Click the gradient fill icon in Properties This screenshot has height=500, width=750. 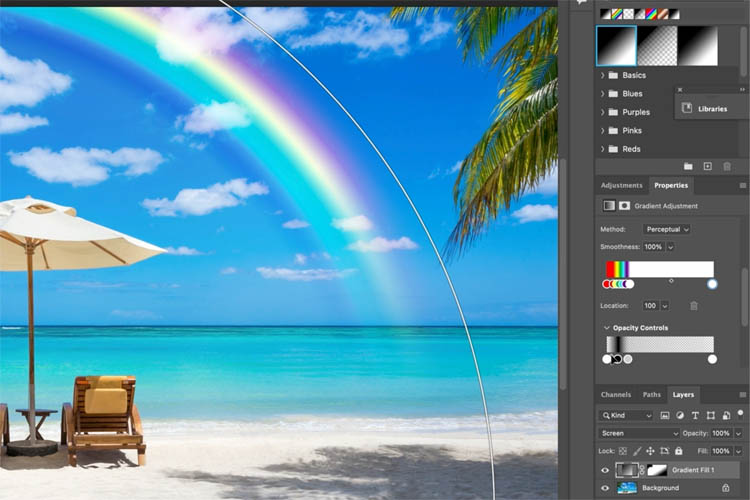[609, 206]
